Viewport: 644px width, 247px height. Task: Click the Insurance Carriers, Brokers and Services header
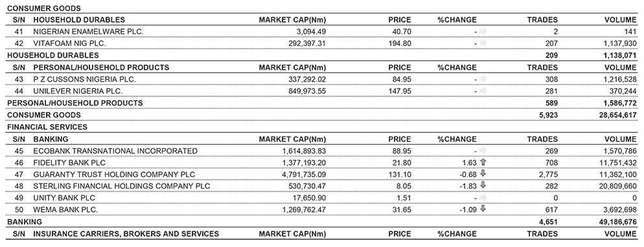pyautogui.click(x=126, y=234)
